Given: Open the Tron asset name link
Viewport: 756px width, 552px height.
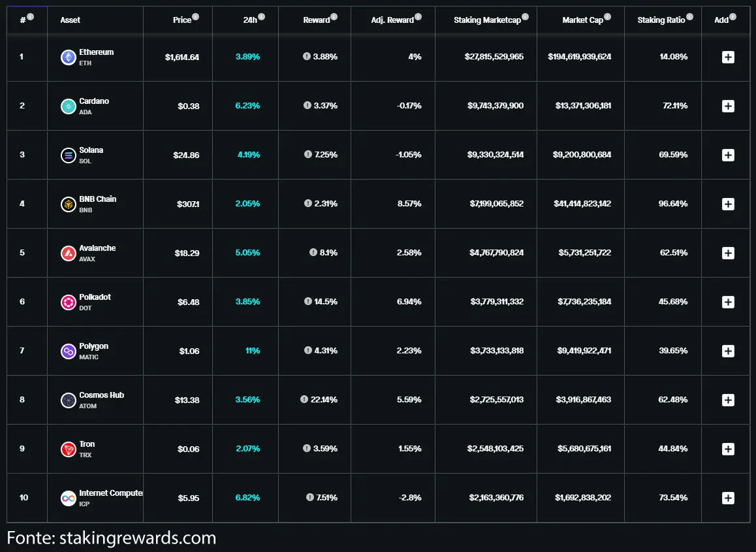Looking at the screenshot, I should tap(87, 444).
